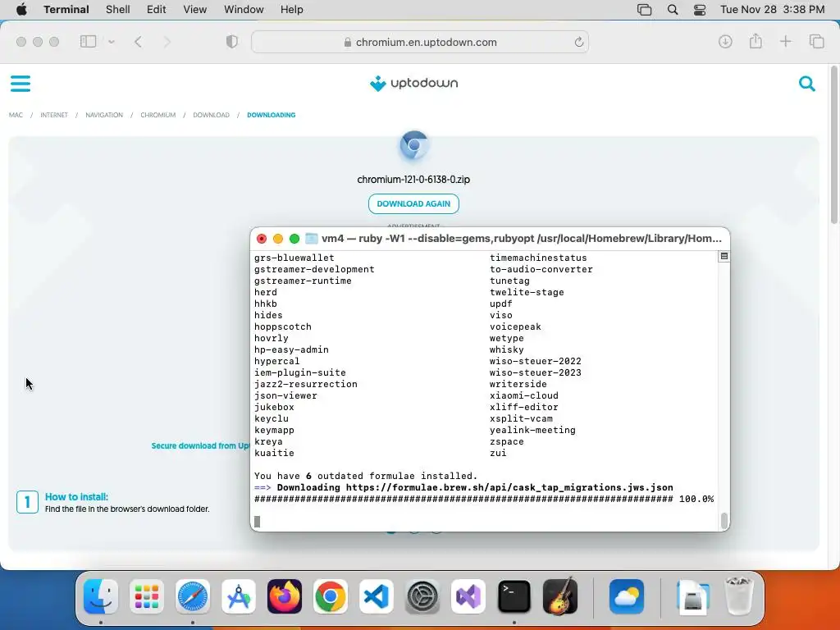Click the web page vertical scrollbar
Viewport: 840px width, 630px height.
click(x=833, y=144)
